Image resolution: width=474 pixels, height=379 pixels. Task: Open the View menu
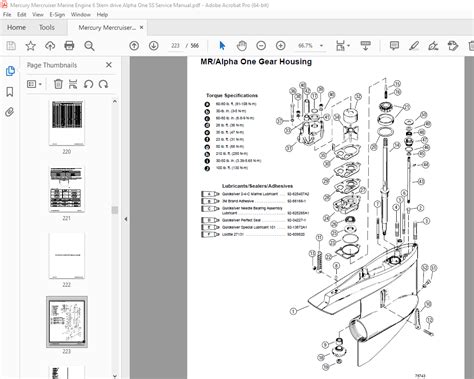click(38, 15)
